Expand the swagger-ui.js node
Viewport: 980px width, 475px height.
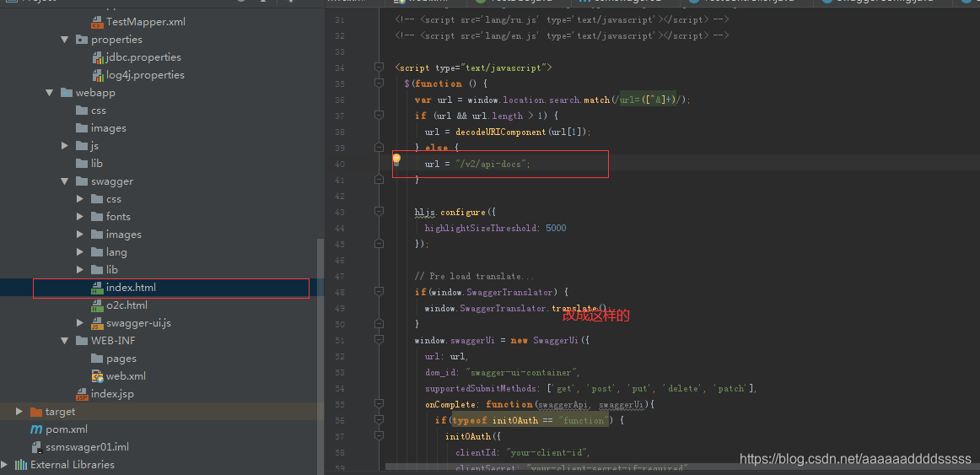pos(79,323)
